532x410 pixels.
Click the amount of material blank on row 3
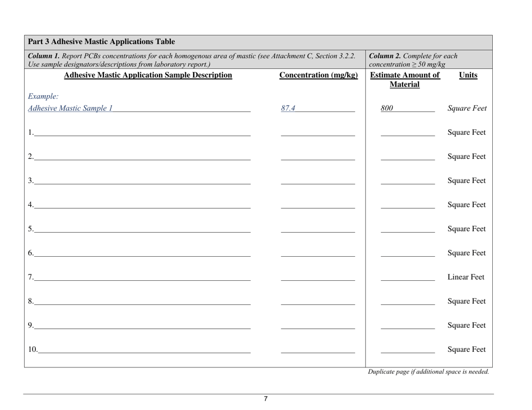407,183
